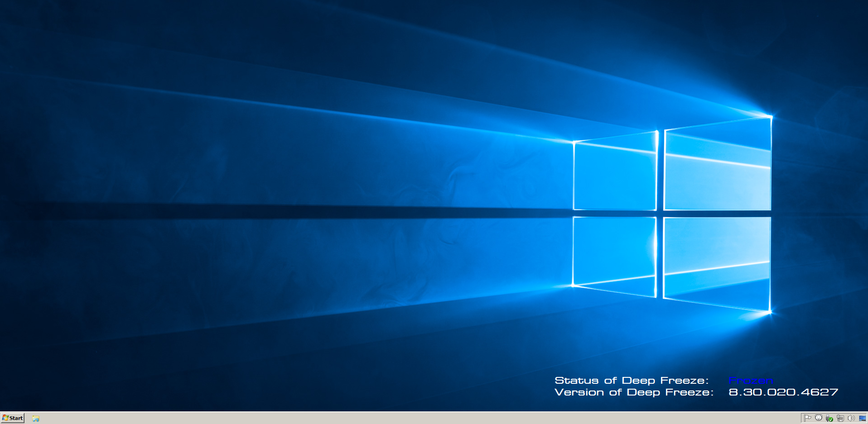Click the blue monitor tray icon
868x424 pixels.
click(862, 418)
